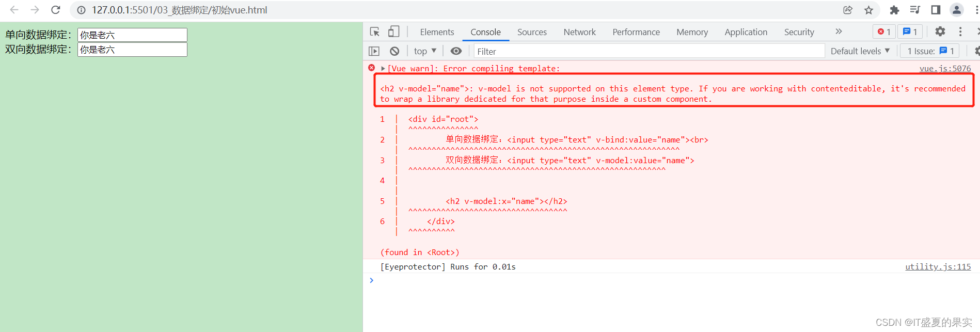Switch to the Elements tab
Viewport: 980px width, 332px height.
437,32
